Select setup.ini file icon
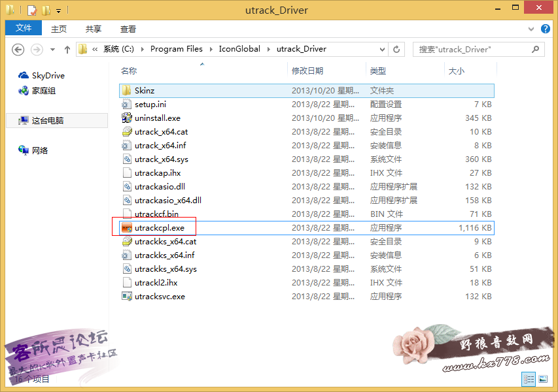 [127, 104]
